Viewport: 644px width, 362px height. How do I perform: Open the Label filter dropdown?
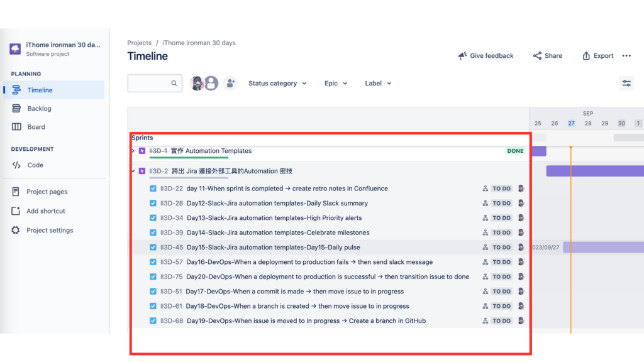pos(378,84)
